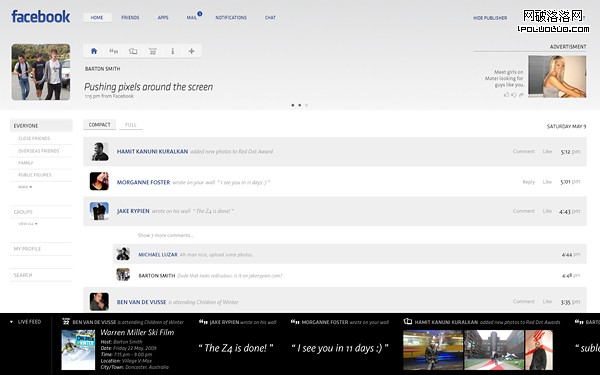Select the third status carousel dot
The width and height of the screenshot is (600, 375).
click(x=306, y=105)
